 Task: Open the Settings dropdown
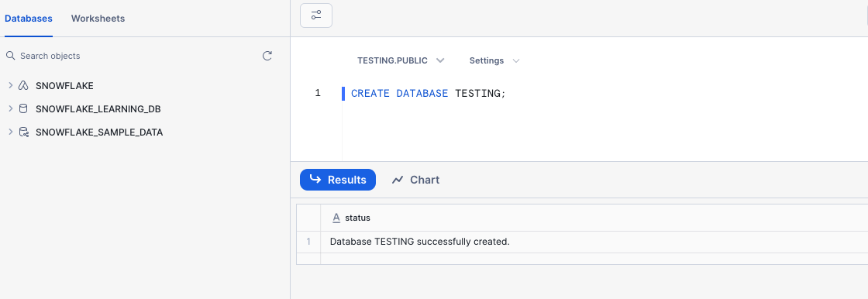[x=494, y=60]
